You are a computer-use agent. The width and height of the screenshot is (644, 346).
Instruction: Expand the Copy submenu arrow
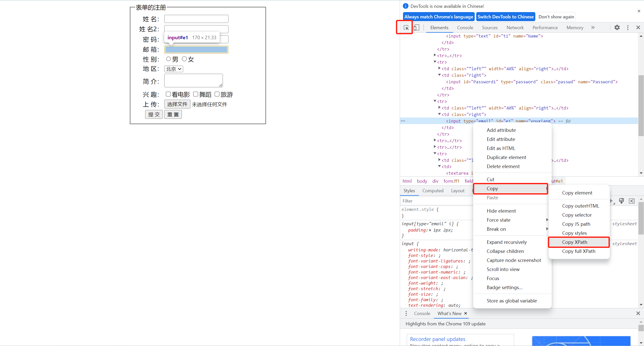546,188
